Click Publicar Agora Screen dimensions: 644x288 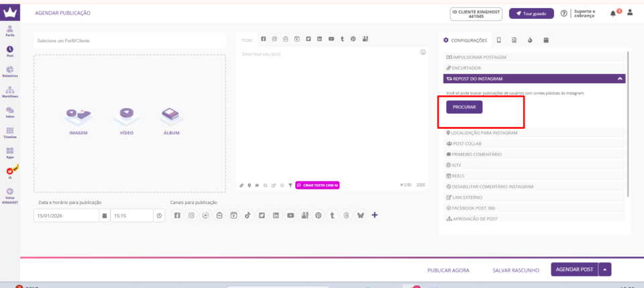coord(448,271)
